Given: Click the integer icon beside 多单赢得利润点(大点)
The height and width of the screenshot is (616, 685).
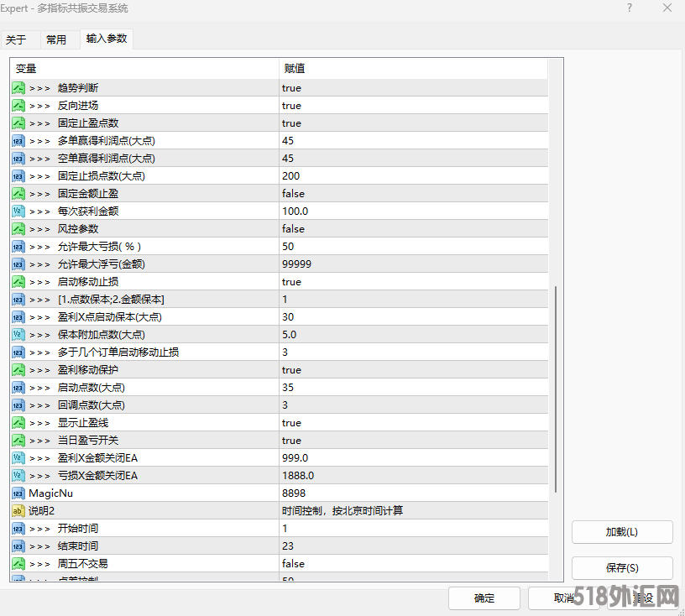Looking at the screenshot, I should coord(18,141).
